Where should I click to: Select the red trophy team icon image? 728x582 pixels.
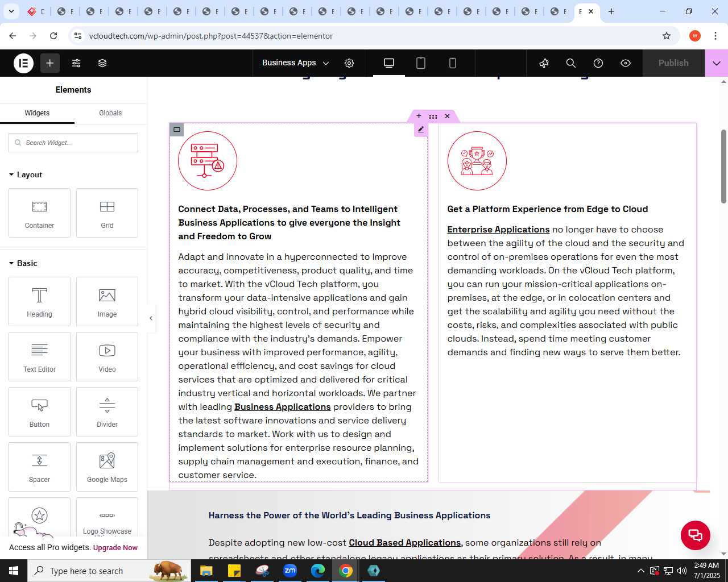[477, 161]
